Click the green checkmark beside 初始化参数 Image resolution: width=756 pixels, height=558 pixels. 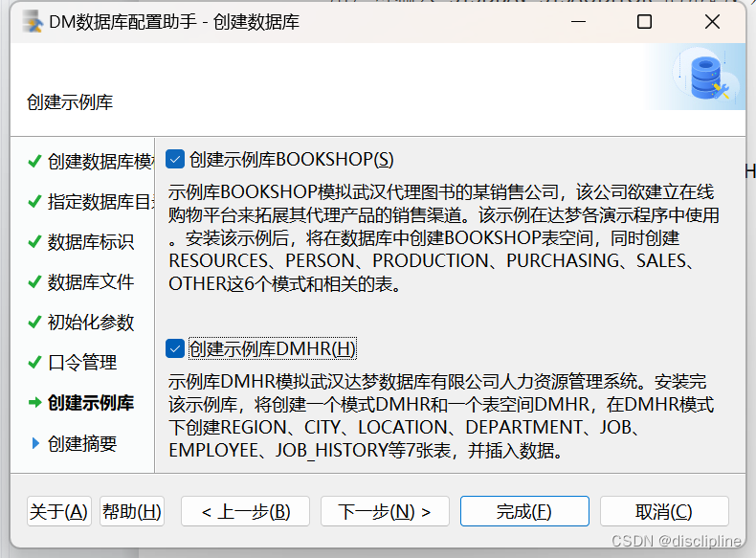click(34, 322)
